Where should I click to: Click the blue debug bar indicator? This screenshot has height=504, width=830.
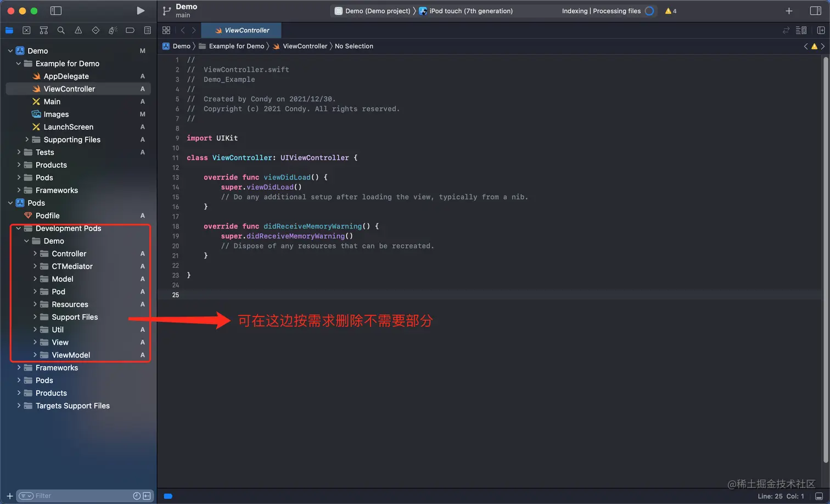point(168,496)
